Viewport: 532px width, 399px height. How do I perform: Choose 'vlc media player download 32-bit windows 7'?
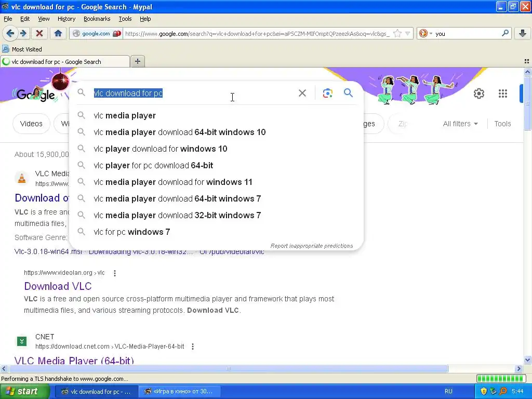point(216,215)
